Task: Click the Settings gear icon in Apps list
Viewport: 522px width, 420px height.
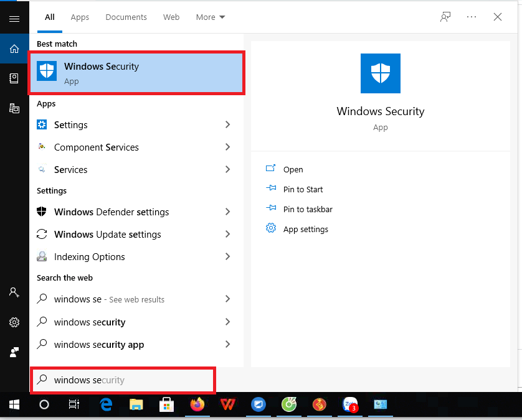Action: pos(42,124)
